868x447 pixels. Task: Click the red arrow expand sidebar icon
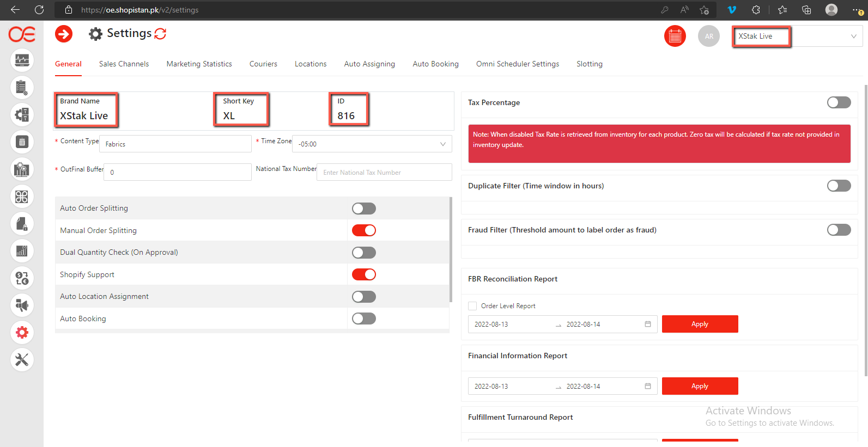click(64, 34)
